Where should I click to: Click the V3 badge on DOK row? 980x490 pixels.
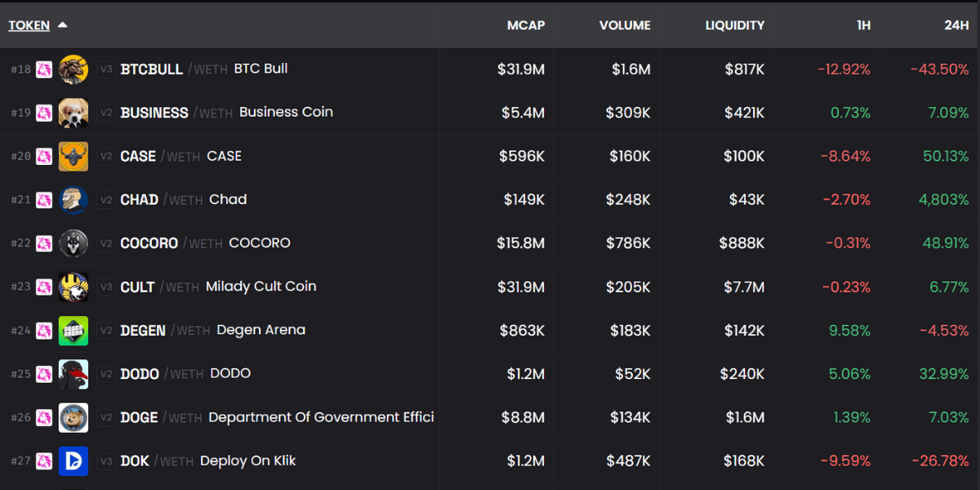tap(105, 461)
